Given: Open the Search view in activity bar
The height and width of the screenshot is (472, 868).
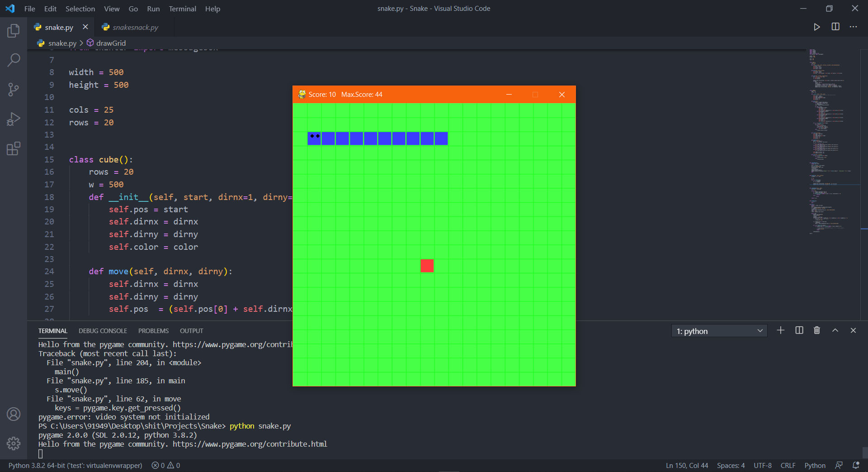Looking at the screenshot, I should coord(14,60).
